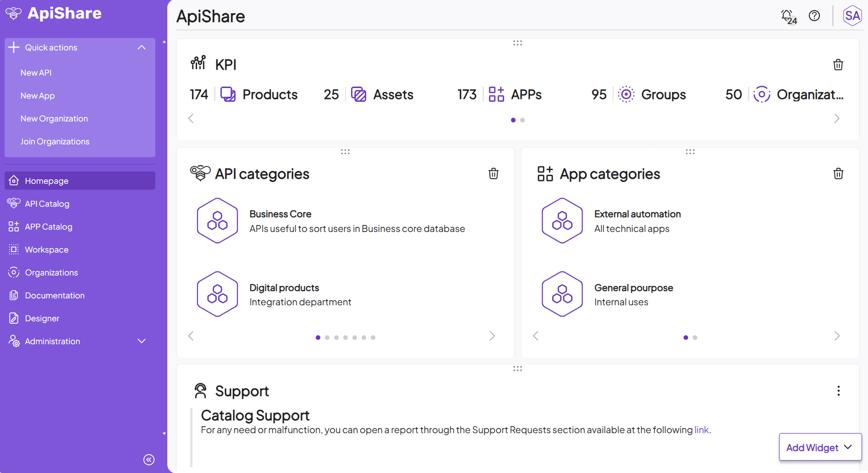Open the Workspace section icon
The width and height of the screenshot is (868, 473).
pos(14,249)
